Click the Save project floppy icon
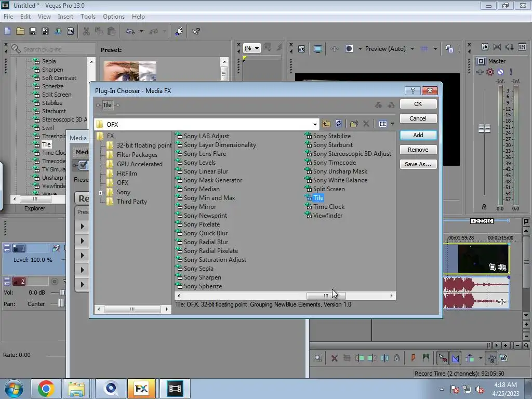 coord(33,31)
